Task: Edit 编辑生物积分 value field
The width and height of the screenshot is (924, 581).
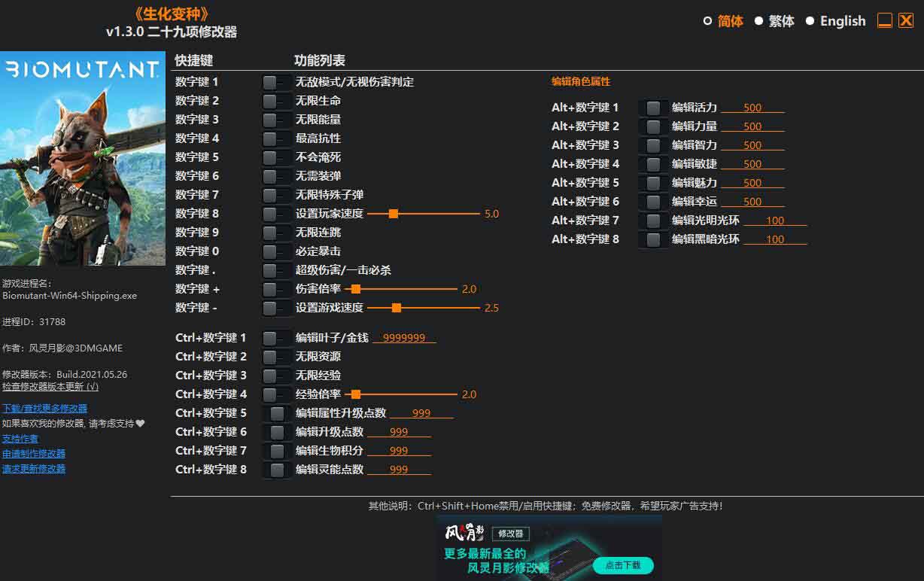Action: [x=399, y=451]
